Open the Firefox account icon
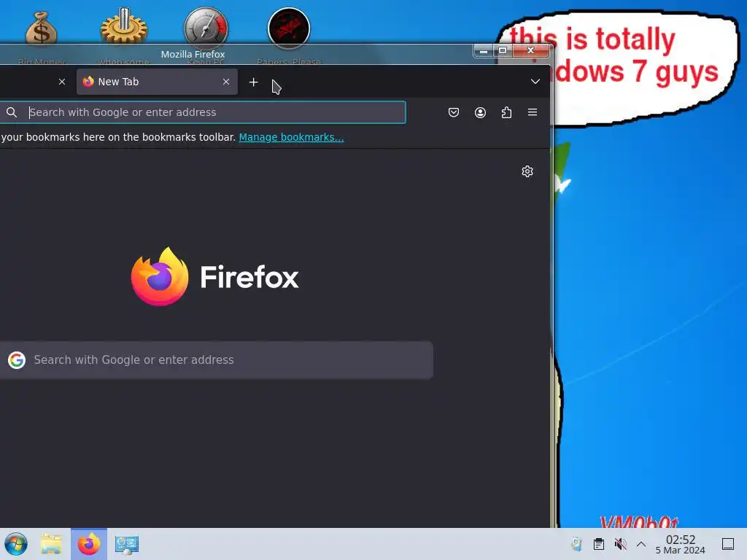The width and height of the screenshot is (747, 560). 480,112
